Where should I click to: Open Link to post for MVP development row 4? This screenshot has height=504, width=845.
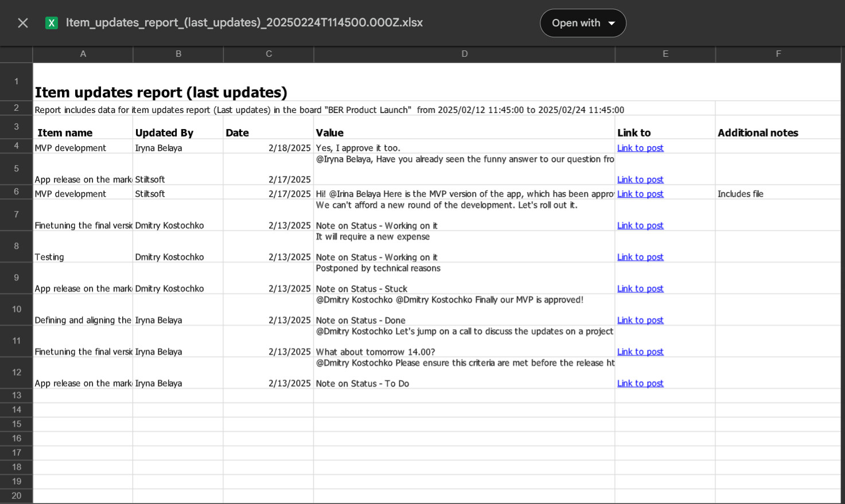(640, 148)
